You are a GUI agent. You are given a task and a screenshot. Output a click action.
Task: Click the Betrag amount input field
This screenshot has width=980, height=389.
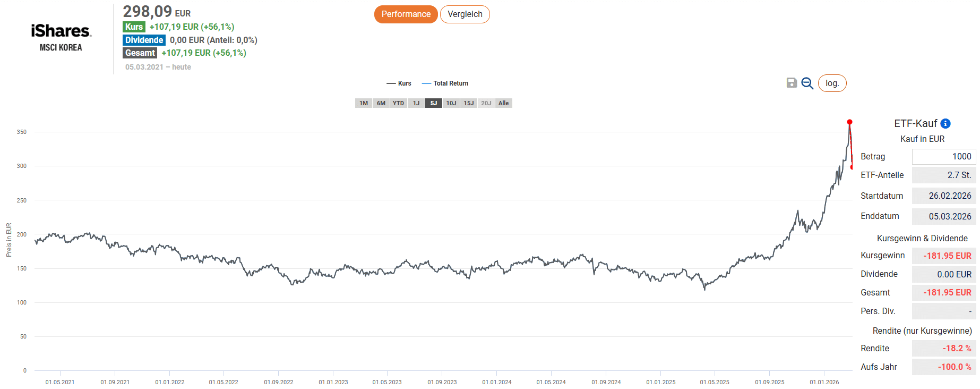pos(943,157)
